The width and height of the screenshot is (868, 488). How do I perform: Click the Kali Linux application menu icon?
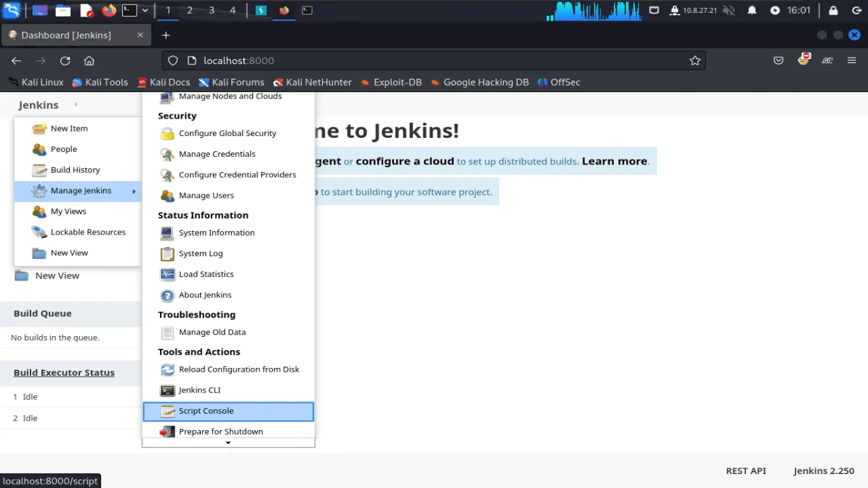point(11,10)
